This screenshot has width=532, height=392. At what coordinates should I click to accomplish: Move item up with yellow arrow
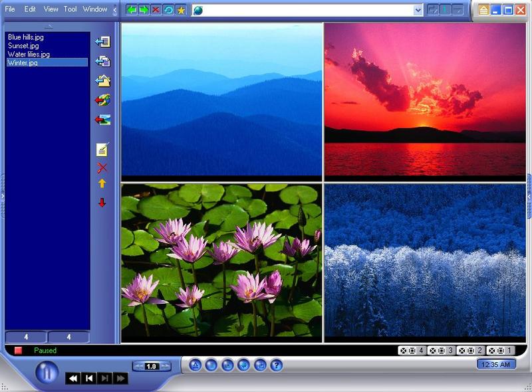[x=102, y=183]
